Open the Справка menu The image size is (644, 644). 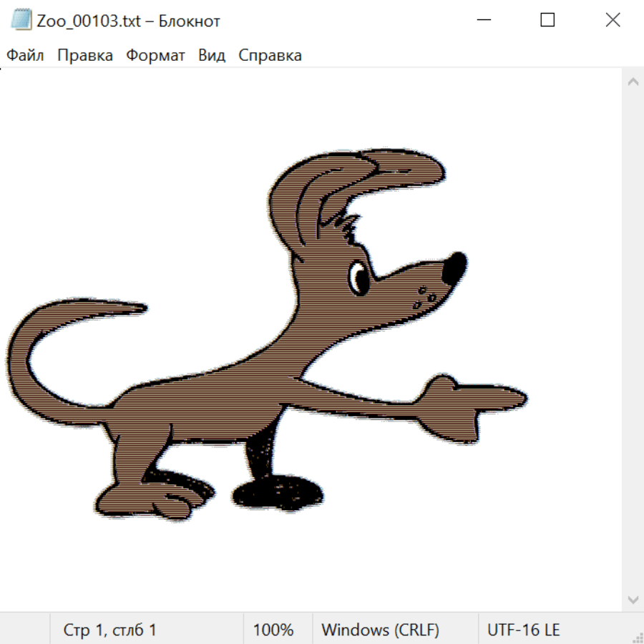tap(270, 56)
